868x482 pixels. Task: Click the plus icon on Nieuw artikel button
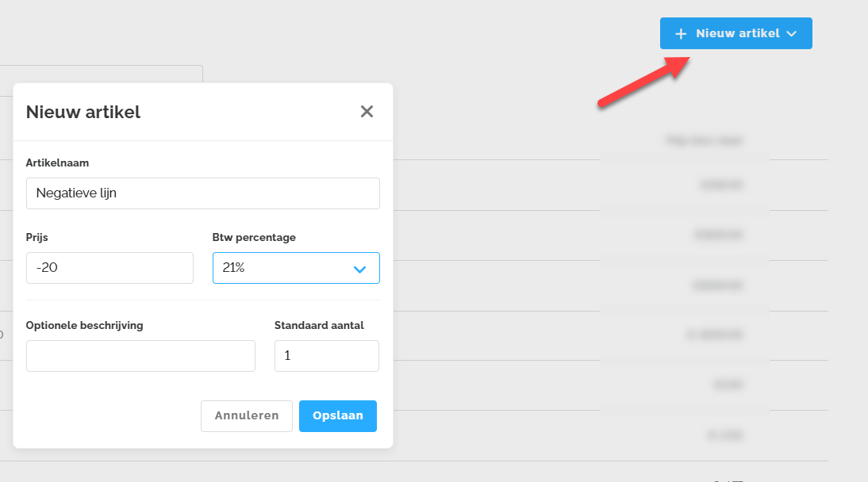(681, 34)
